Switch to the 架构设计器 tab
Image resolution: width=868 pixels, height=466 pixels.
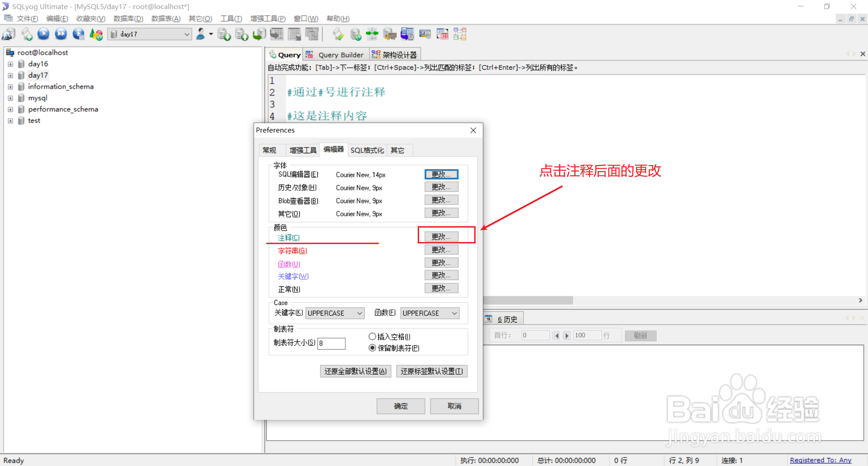point(395,55)
